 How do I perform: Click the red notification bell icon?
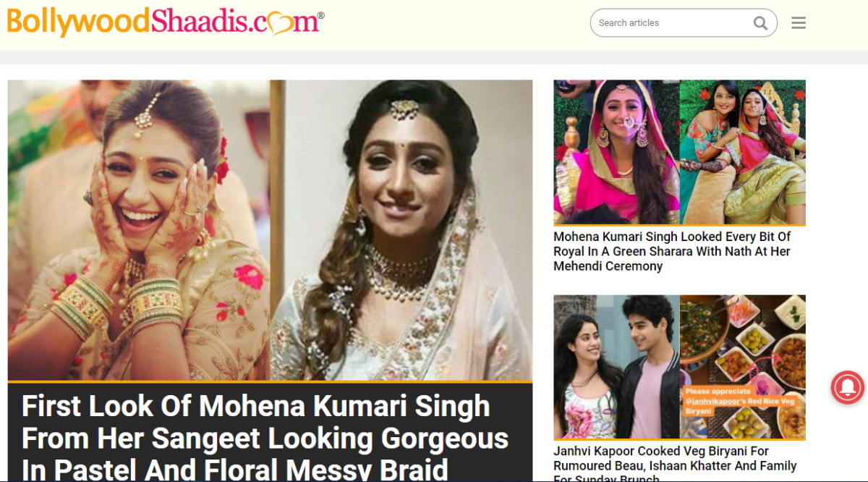point(847,387)
